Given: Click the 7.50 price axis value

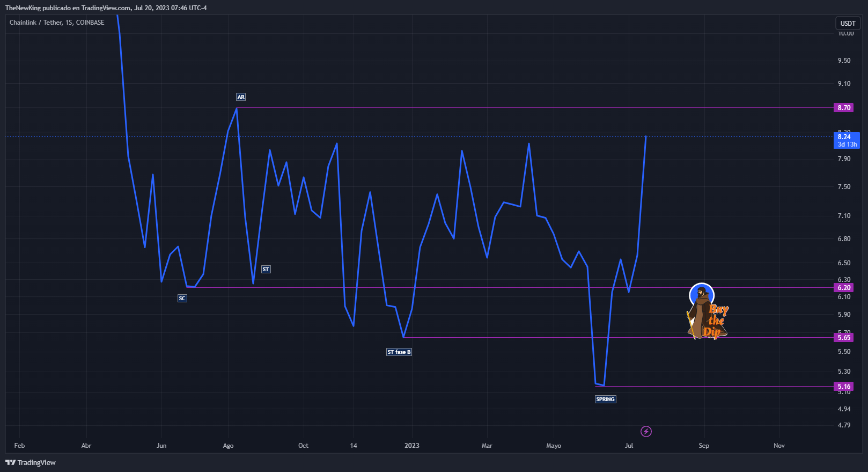Looking at the screenshot, I should [x=844, y=187].
